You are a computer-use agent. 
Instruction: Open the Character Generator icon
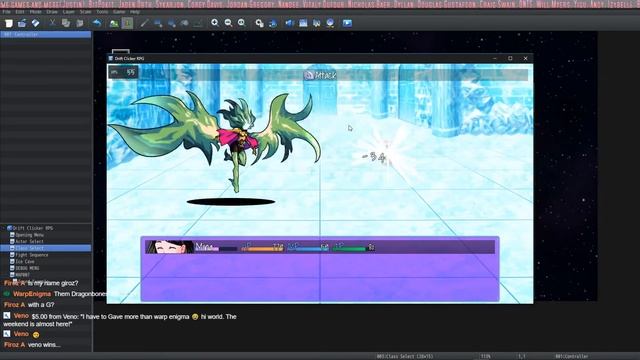click(316, 23)
